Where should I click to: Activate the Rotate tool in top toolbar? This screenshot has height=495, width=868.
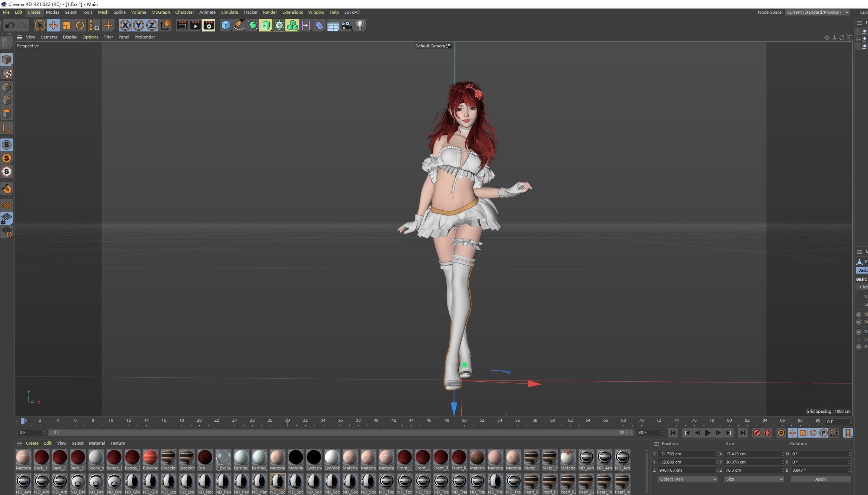point(80,25)
